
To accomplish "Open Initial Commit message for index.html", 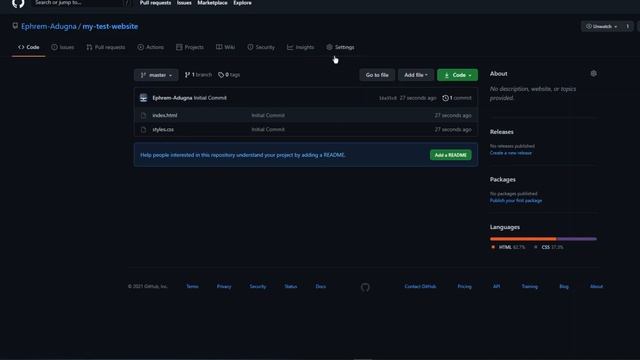I will [268, 116].
